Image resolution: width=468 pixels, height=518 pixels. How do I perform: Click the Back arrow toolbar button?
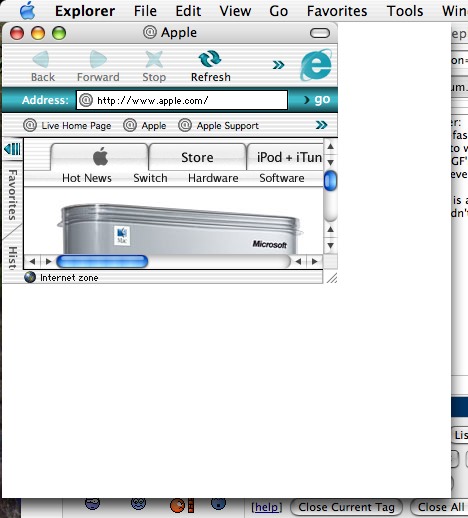pos(43,66)
